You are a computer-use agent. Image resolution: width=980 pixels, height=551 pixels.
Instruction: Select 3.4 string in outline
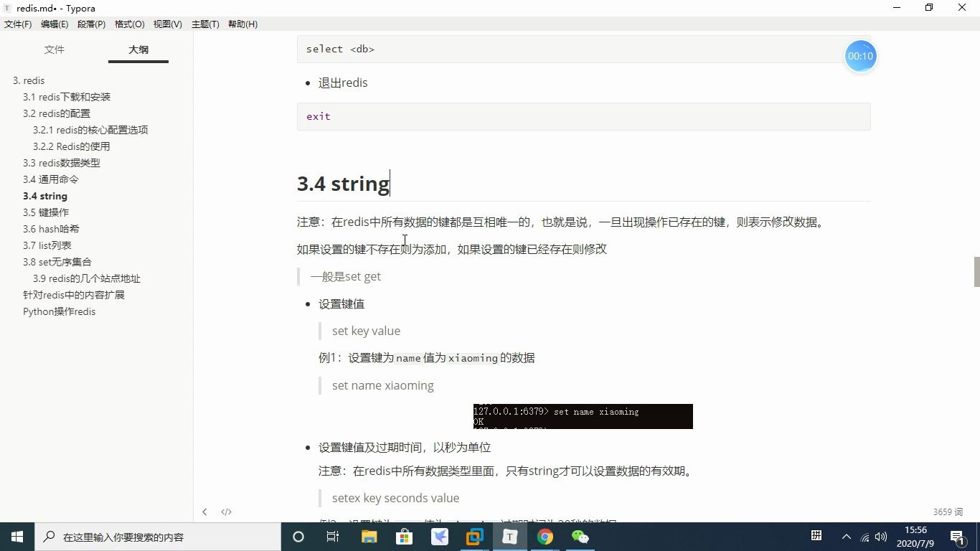pyautogui.click(x=45, y=196)
